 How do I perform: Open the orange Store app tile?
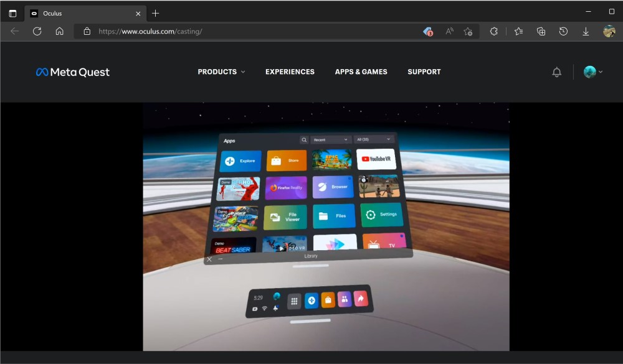pos(287,161)
